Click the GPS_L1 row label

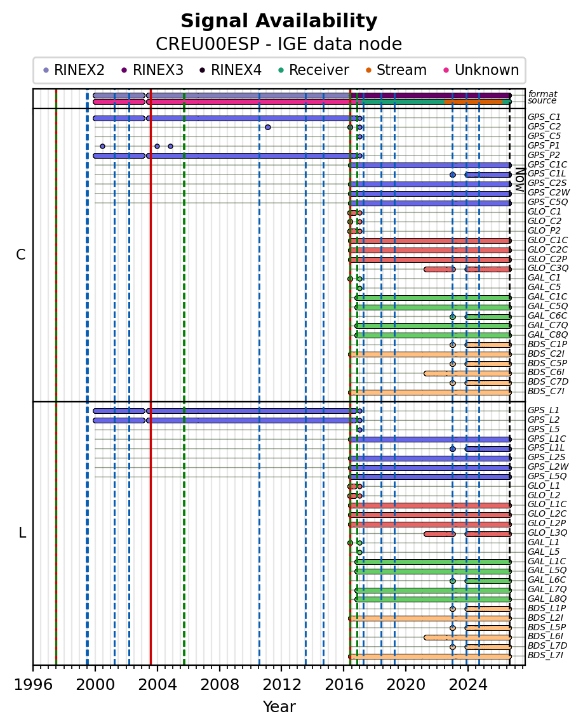(544, 411)
